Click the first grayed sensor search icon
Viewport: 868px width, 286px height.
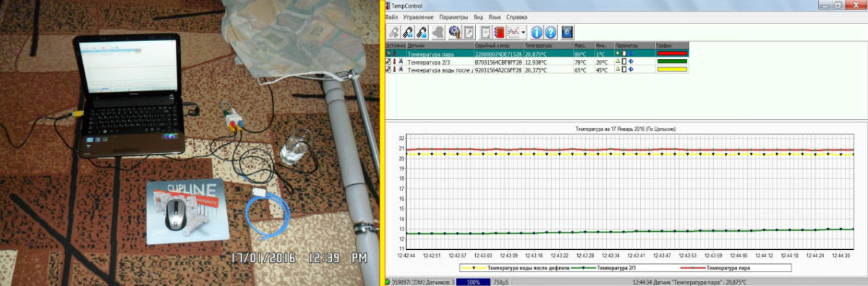click(x=393, y=32)
